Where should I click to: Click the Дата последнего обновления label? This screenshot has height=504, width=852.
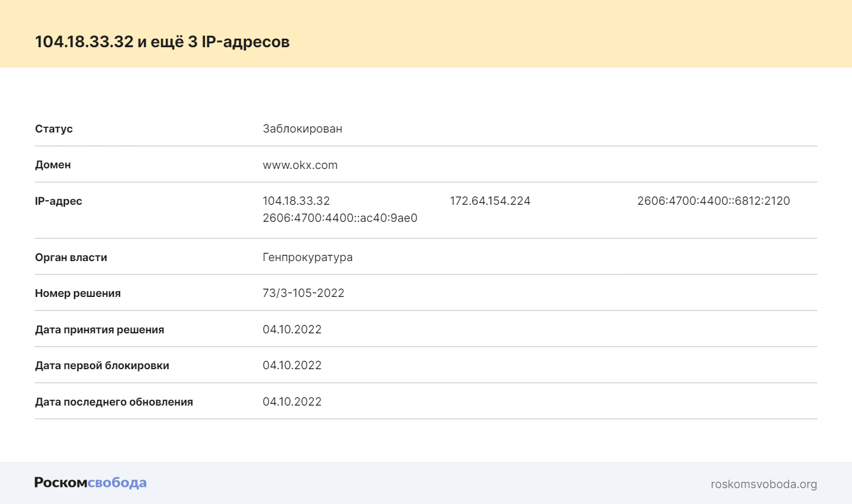114,402
